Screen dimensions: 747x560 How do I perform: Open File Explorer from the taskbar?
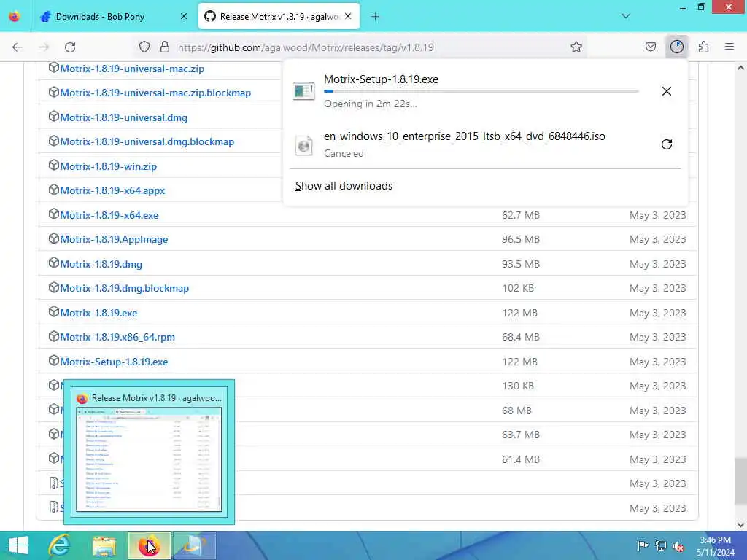[x=104, y=545]
